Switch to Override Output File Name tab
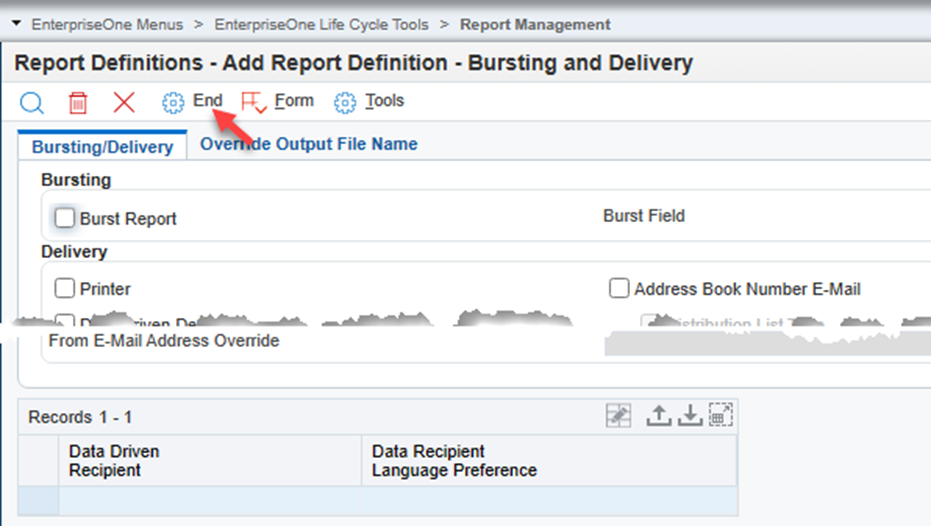This screenshot has width=931, height=526. 309,144
